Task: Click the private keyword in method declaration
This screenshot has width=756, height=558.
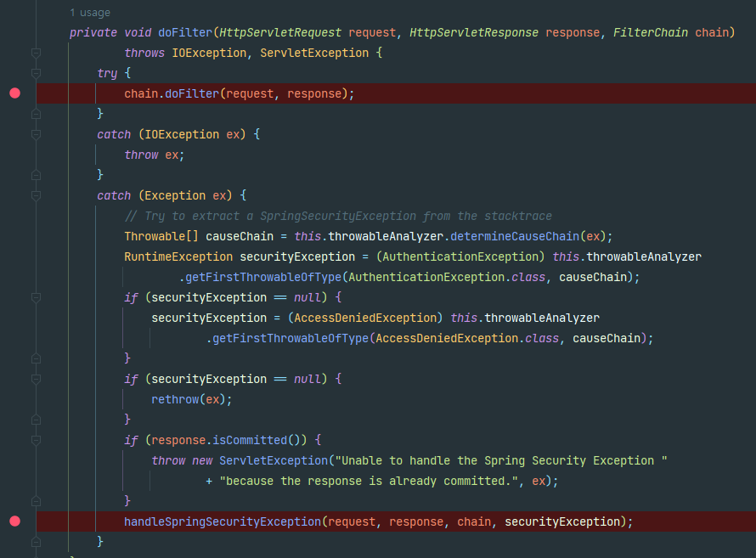Action: 93,32
